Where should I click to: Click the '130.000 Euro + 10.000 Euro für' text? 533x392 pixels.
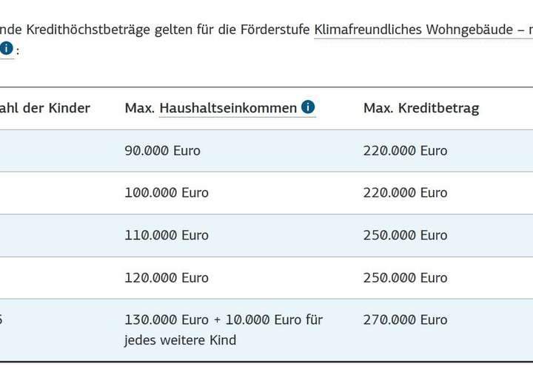click(x=223, y=320)
